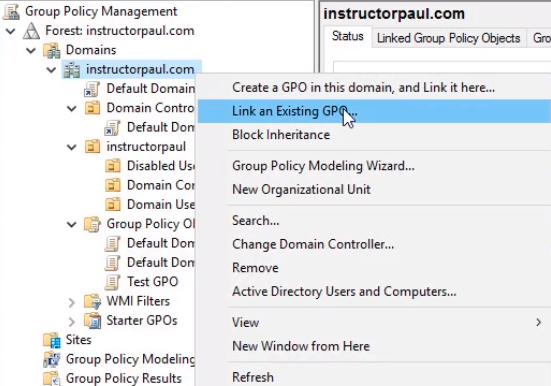Image resolution: width=551 pixels, height=386 pixels.
Task: Click the Domain Controllers OU icon
Action: pyautogui.click(x=92, y=108)
